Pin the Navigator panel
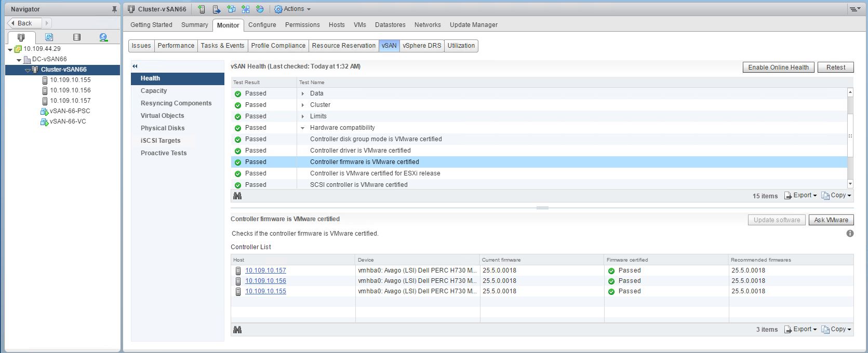868x353 pixels. (114, 9)
